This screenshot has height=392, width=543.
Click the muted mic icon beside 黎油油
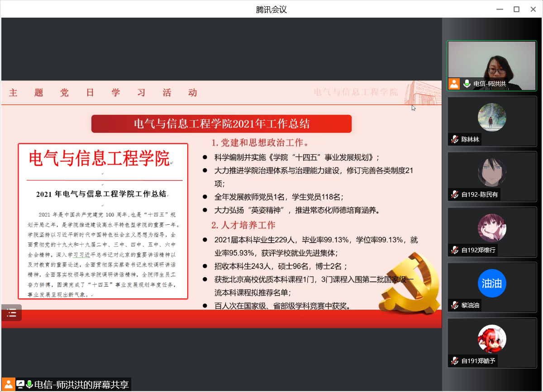454,306
